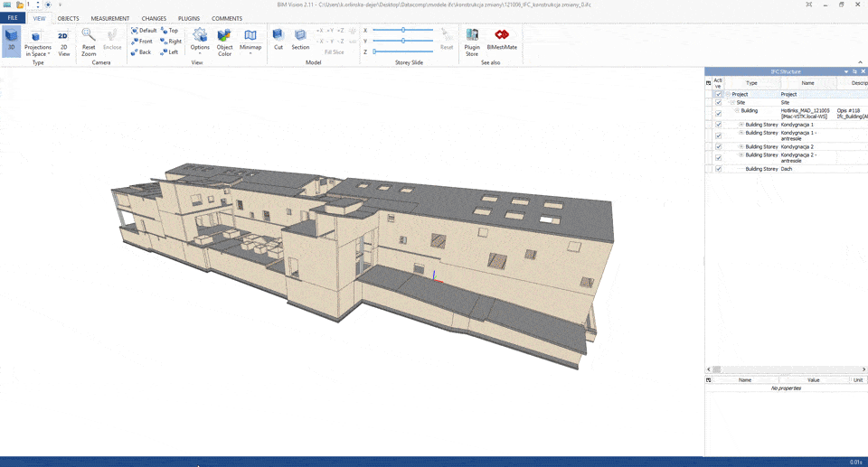Set the view to Top

pos(170,31)
